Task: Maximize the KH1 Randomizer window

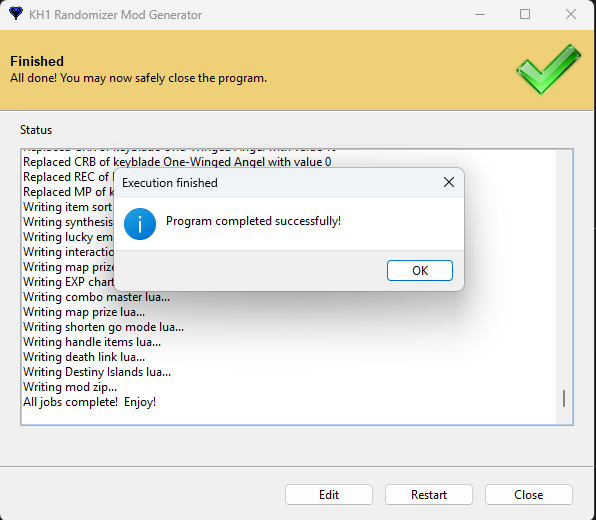Action: pos(525,14)
